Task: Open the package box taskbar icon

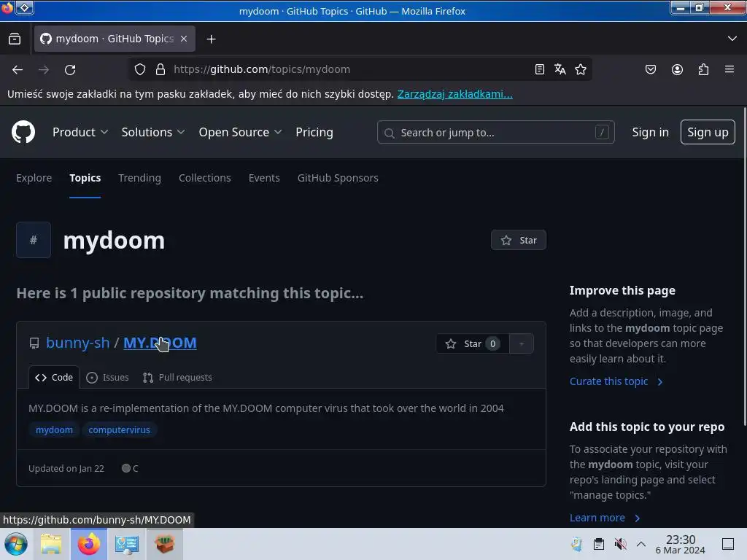Action: pyautogui.click(x=164, y=544)
